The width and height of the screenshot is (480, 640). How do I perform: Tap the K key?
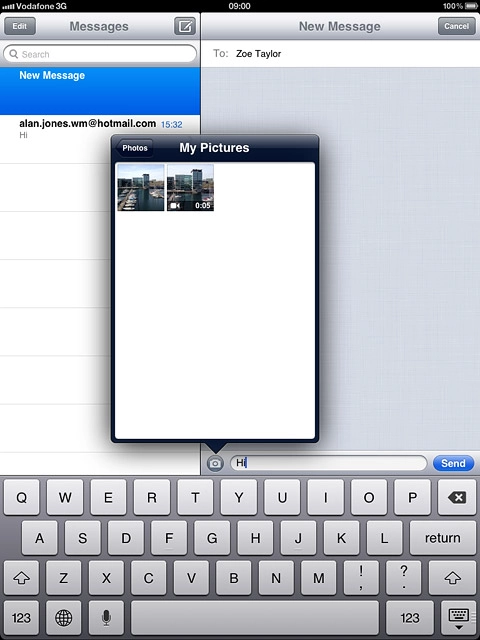[342, 538]
